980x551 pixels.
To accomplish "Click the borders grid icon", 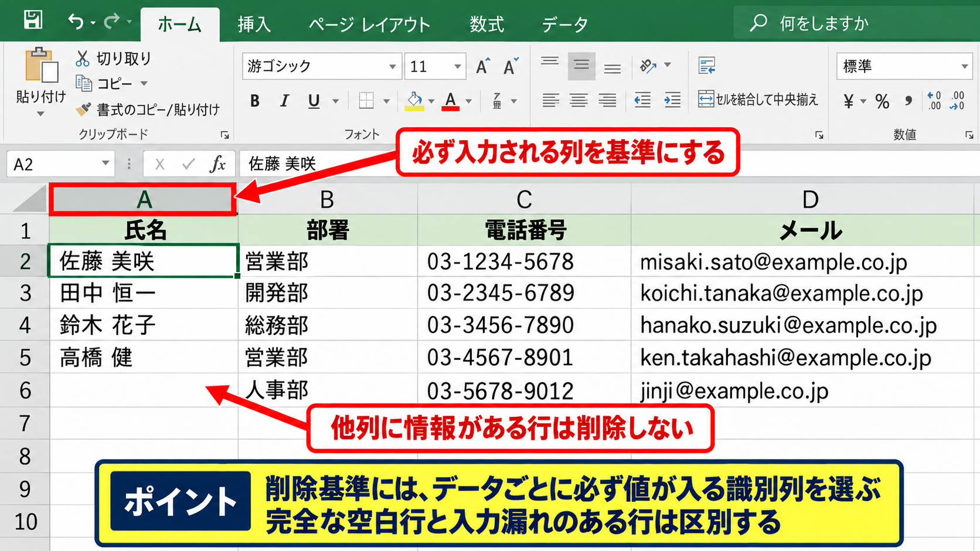I will pyautogui.click(x=366, y=101).
